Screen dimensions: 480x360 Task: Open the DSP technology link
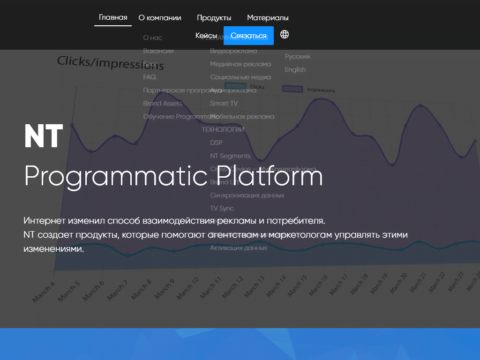point(216,143)
